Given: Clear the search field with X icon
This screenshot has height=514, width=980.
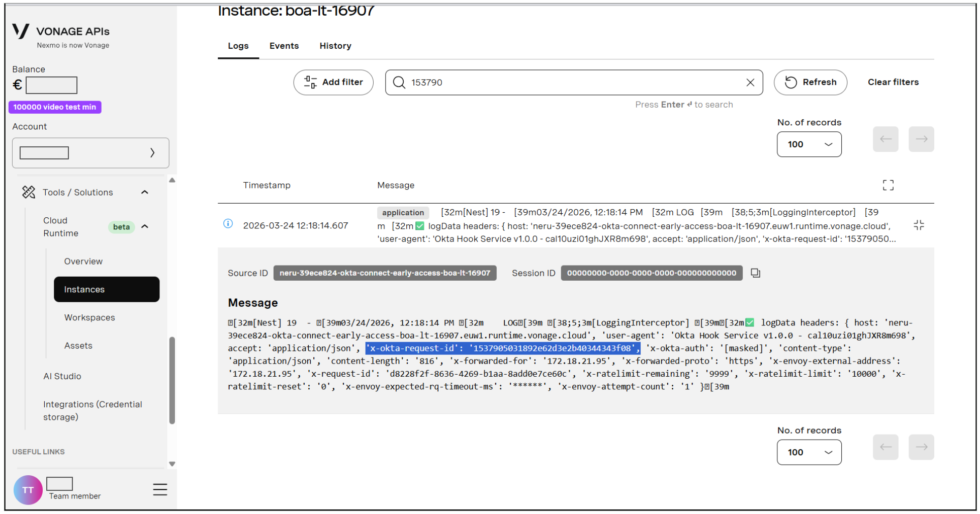Looking at the screenshot, I should point(750,82).
